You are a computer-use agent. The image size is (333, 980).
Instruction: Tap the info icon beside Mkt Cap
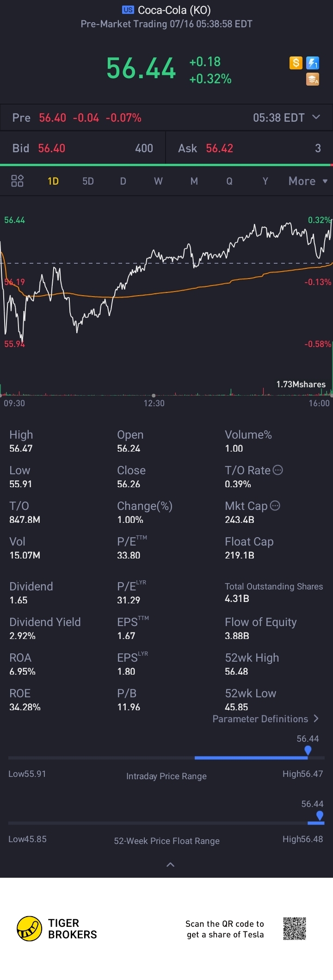coord(275,506)
